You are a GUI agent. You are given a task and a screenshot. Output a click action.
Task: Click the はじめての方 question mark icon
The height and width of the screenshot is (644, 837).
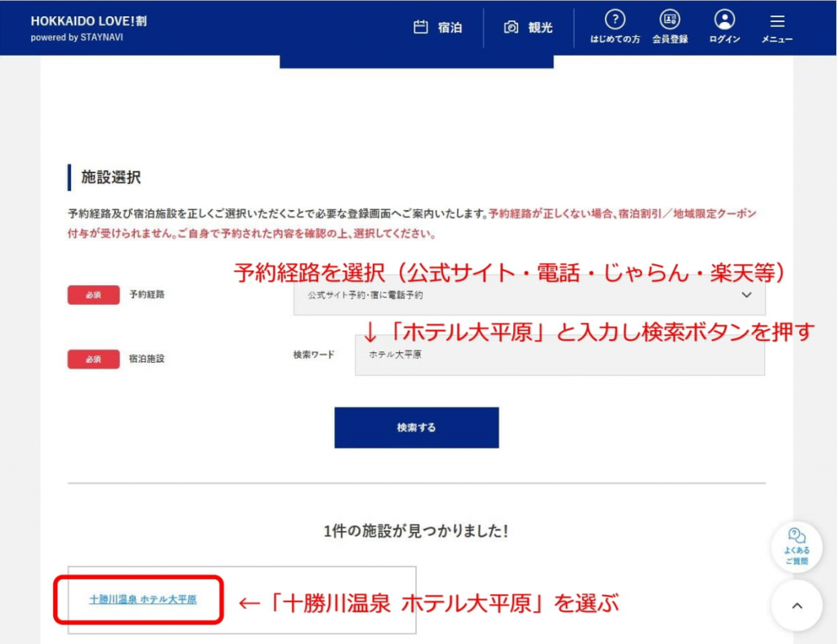[x=615, y=20]
